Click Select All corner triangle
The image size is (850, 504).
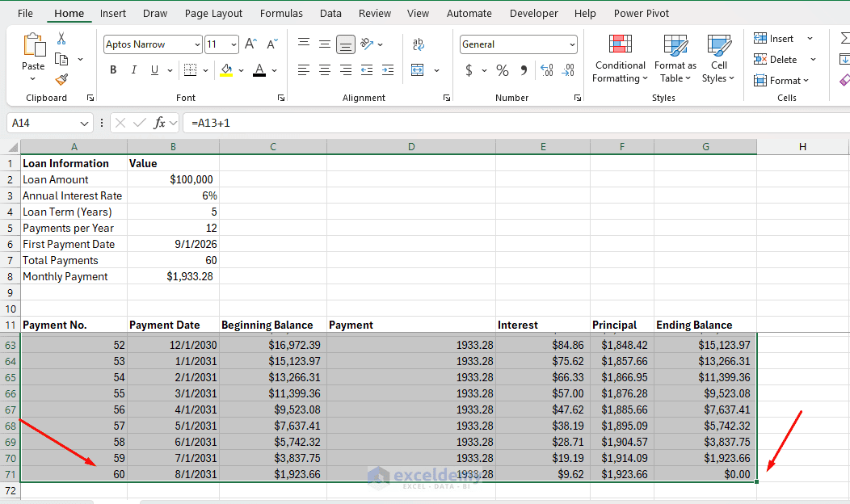click(12, 147)
